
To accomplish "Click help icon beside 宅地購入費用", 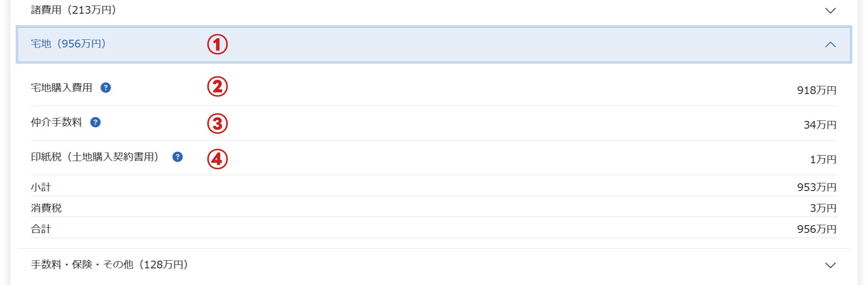I will (x=106, y=88).
